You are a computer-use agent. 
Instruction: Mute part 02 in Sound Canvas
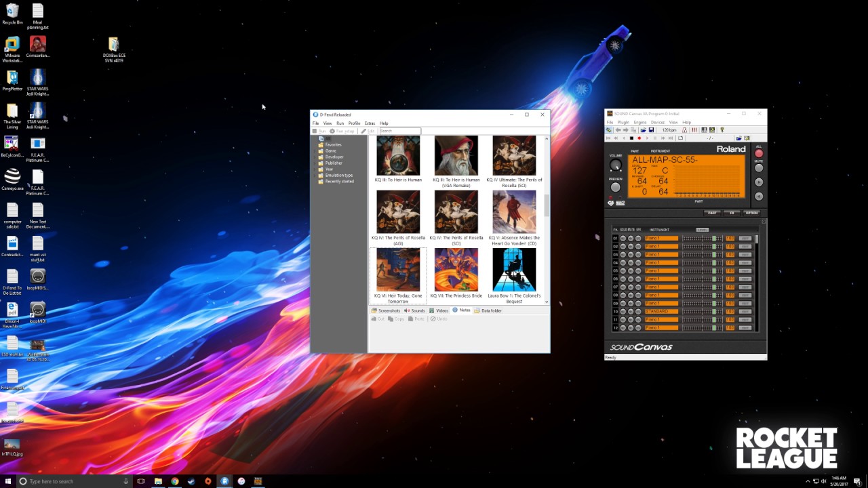point(631,247)
